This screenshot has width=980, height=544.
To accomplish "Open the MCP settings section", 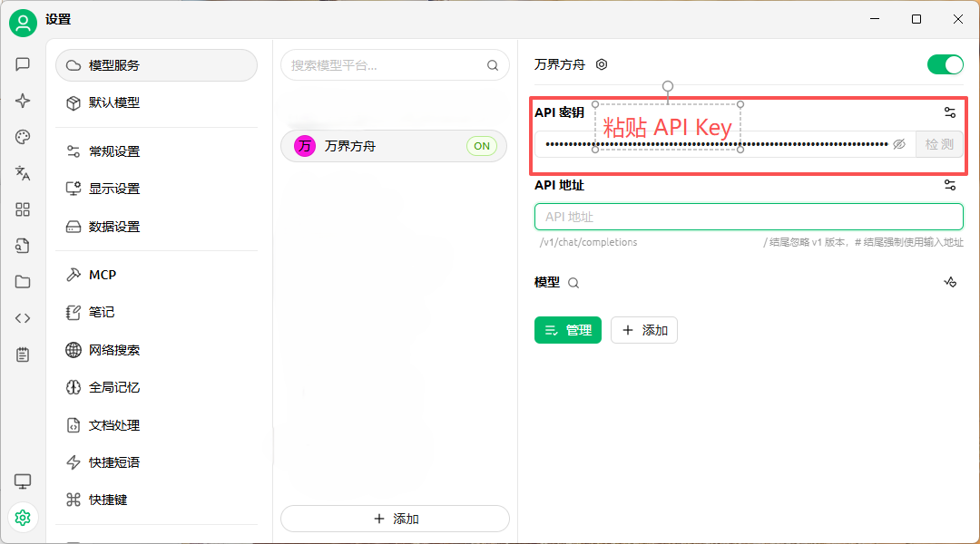I will pos(103,275).
